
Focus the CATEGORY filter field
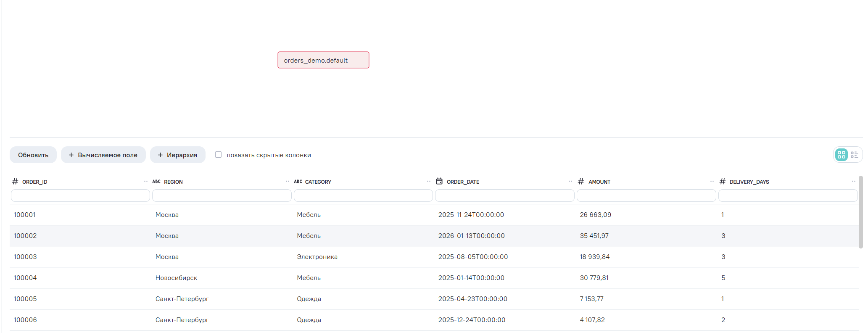tap(363, 196)
